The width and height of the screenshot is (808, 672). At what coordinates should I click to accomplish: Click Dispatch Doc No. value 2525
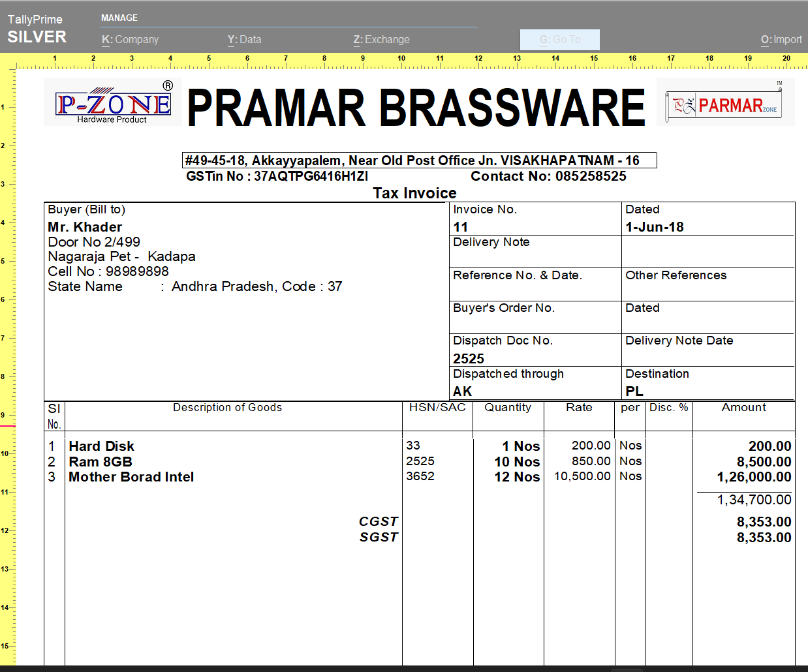[469, 359]
